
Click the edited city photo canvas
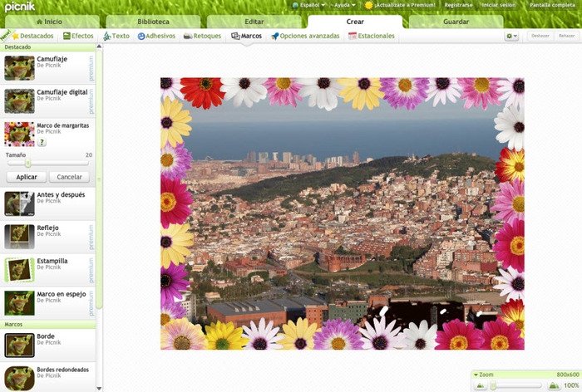[x=343, y=213]
